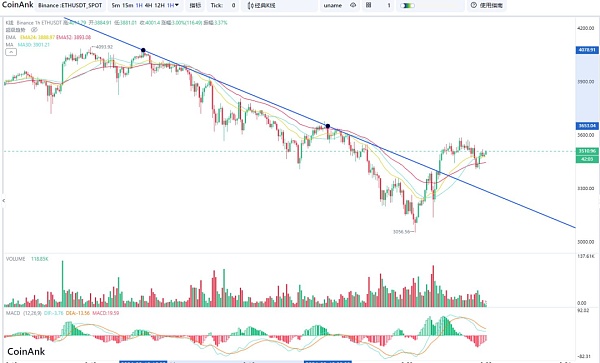Collapse the indicator legend with the chevron button
Image resolution: width=600 pixels, height=363 pixels.
11,52
